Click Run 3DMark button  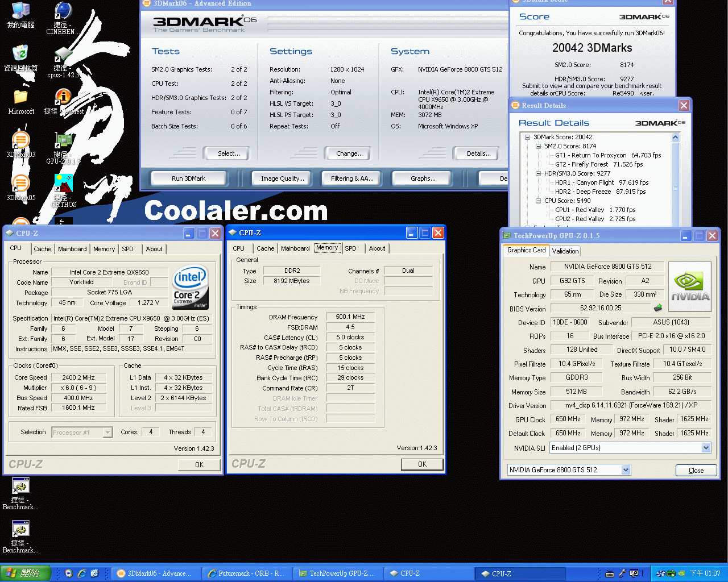(x=188, y=178)
